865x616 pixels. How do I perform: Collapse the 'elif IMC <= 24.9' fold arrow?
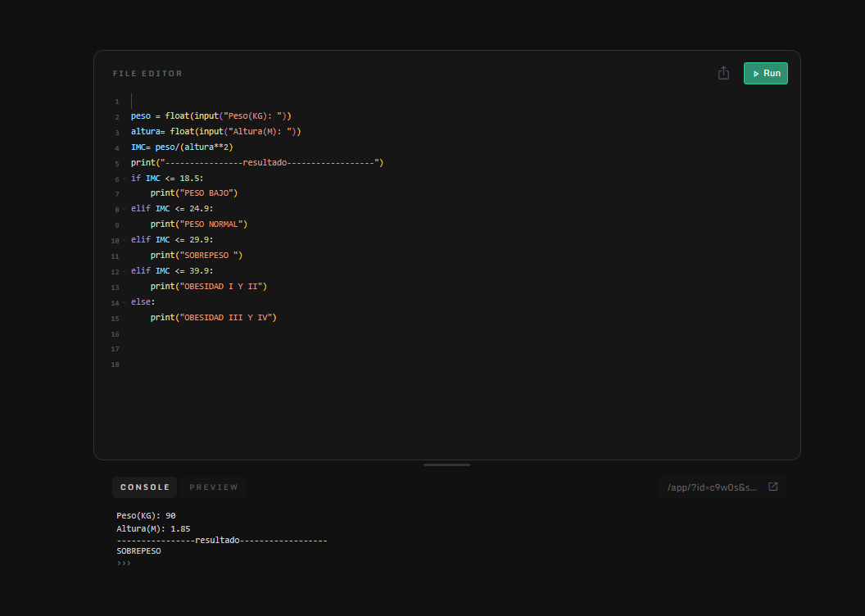[125, 211]
